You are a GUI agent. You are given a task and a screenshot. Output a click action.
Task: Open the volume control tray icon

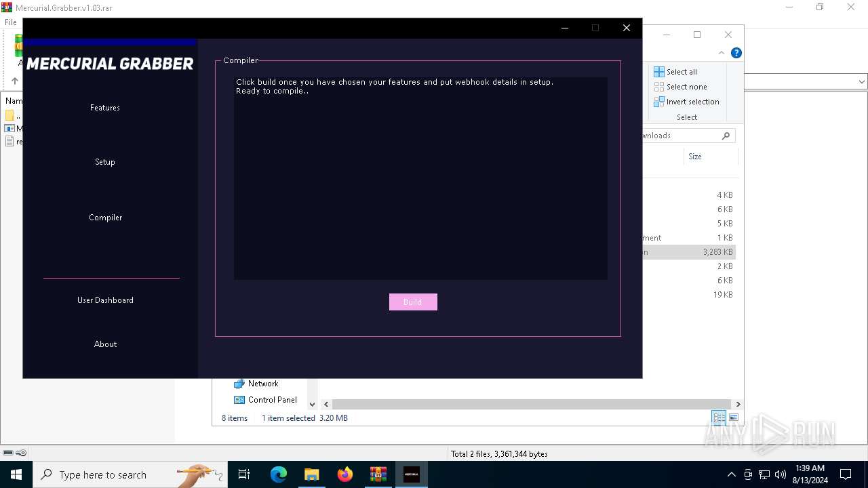click(x=781, y=474)
